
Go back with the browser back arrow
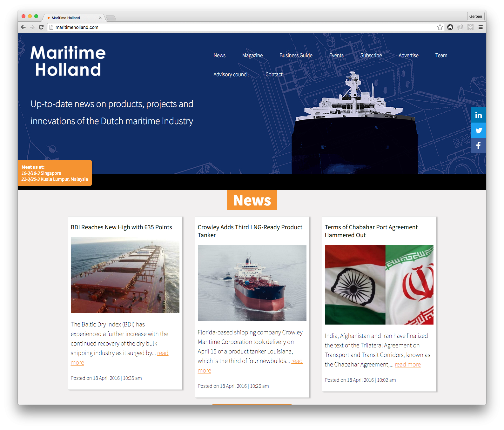coord(23,27)
